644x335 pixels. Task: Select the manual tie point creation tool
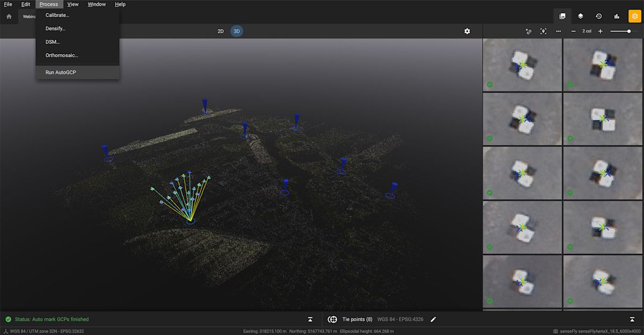[x=528, y=32]
